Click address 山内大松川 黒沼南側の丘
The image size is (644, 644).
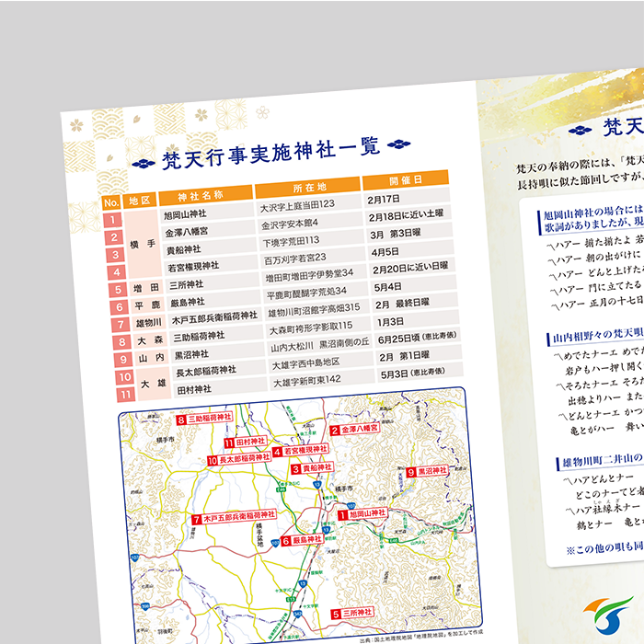click(x=320, y=345)
